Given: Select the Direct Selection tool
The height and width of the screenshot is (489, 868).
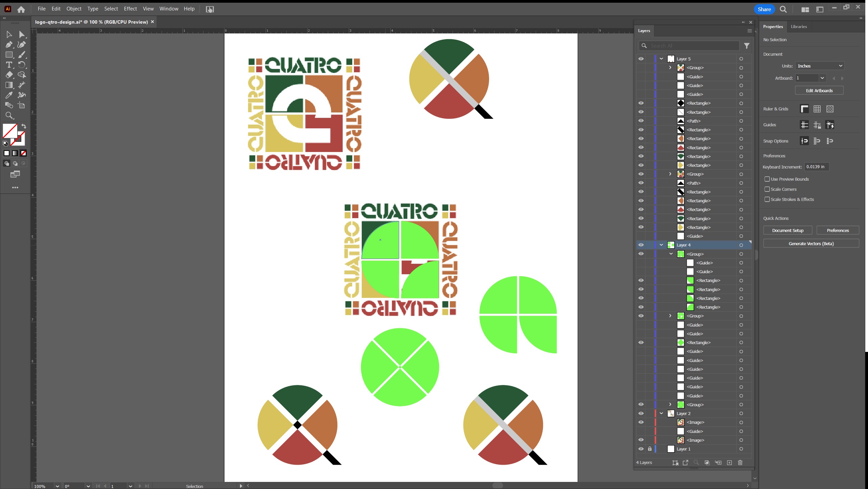Looking at the screenshot, I should [22, 34].
